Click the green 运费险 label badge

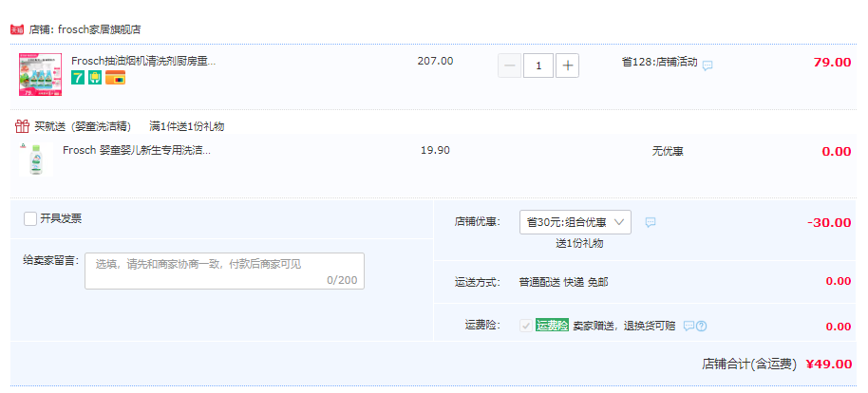[553, 326]
